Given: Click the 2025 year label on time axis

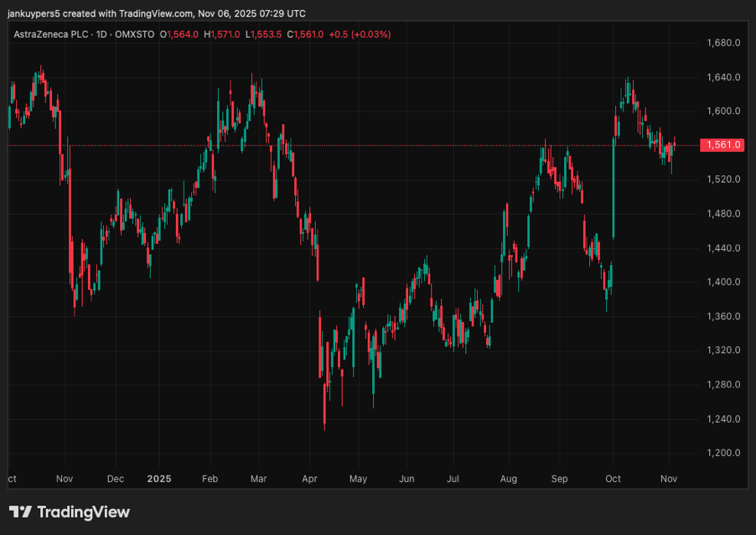Looking at the screenshot, I should point(159,479).
